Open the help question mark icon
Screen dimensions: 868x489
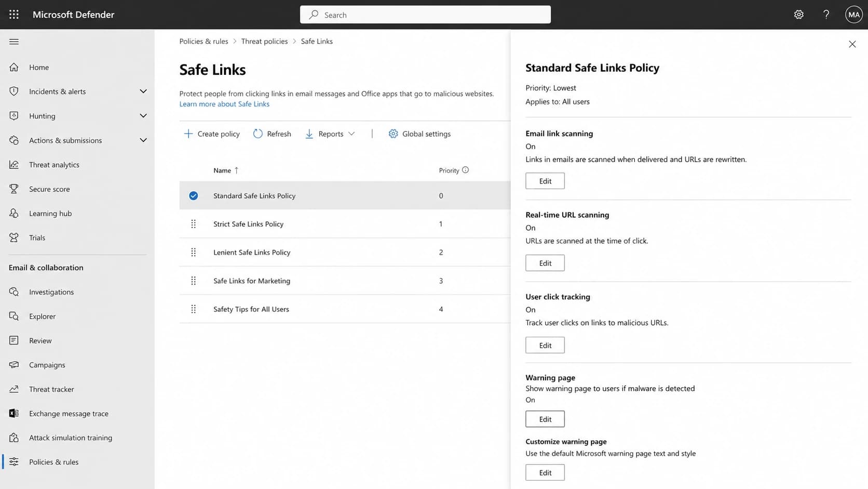click(826, 15)
